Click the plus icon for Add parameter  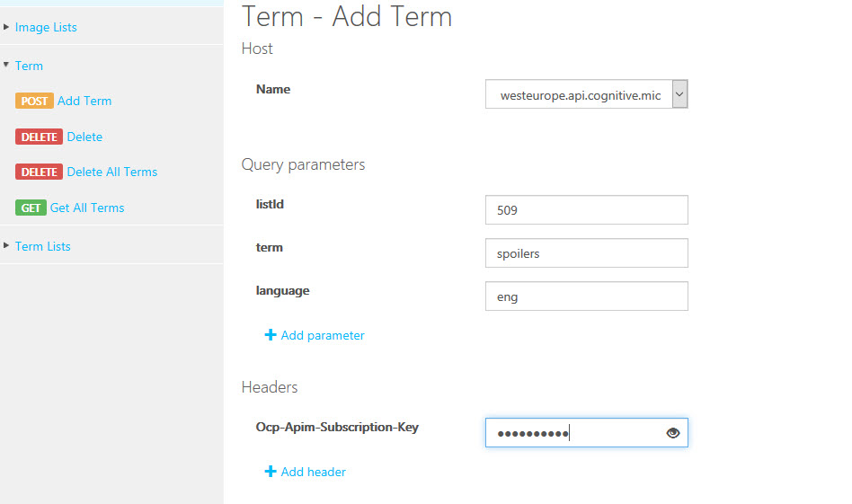point(271,335)
